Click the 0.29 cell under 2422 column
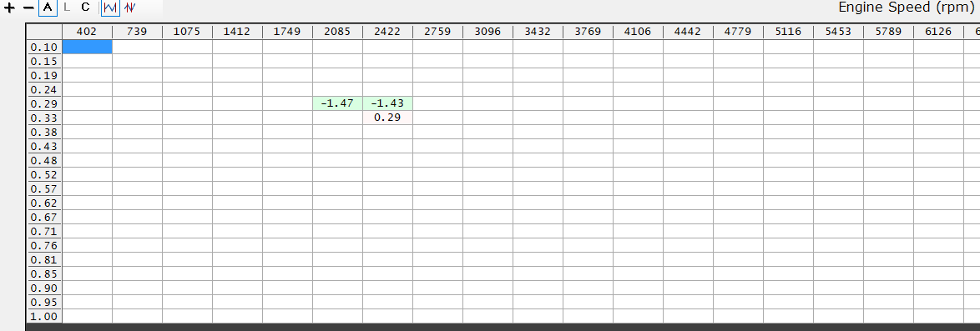Screen dimensions: 980x331 coord(387,118)
